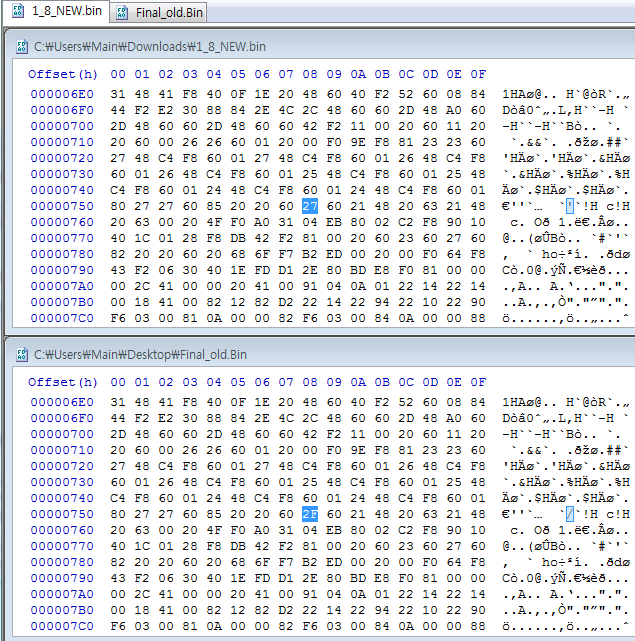Click byte 88 in row 000007C0 of 1_8_NEW.bin

[x=478, y=318]
